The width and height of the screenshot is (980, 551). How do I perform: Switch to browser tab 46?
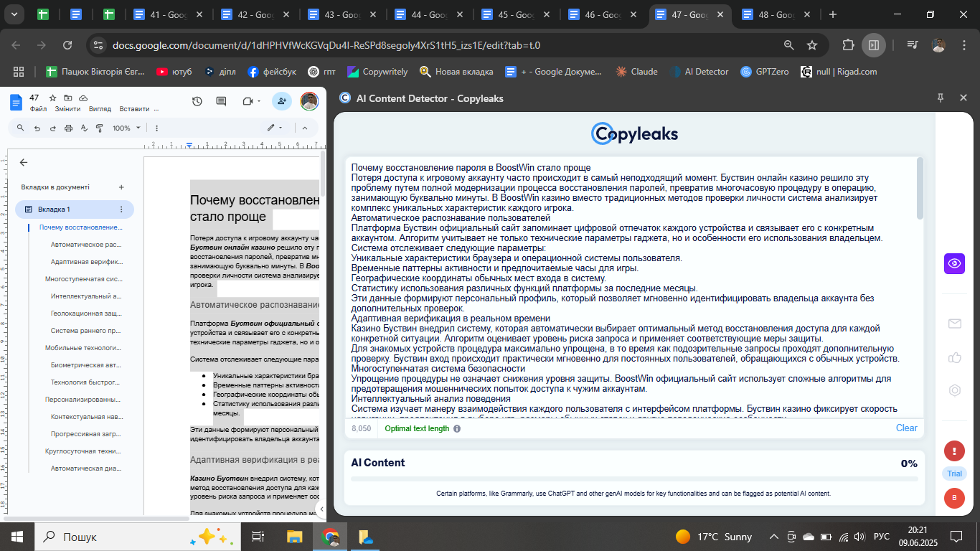(601, 14)
